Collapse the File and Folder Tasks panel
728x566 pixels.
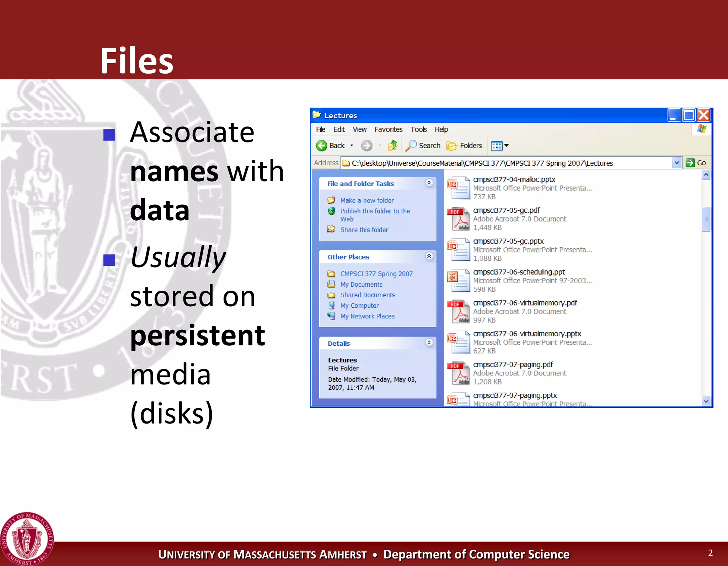click(x=429, y=183)
